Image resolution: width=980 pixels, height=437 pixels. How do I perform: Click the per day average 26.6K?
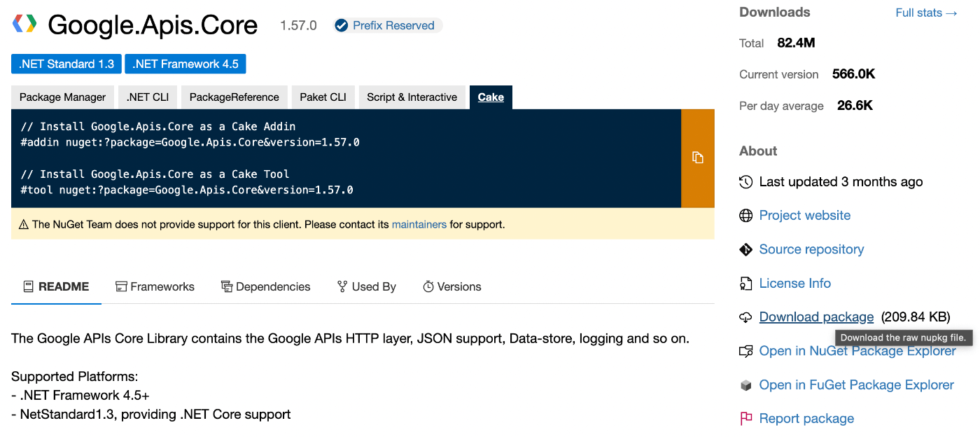pos(855,106)
